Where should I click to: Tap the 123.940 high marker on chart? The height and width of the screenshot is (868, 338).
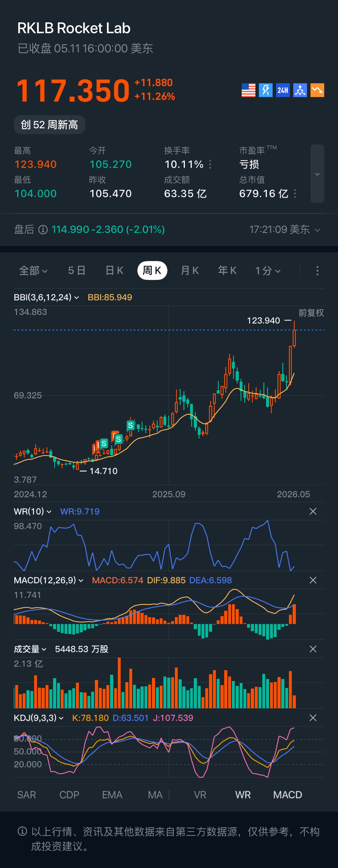point(264,321)
